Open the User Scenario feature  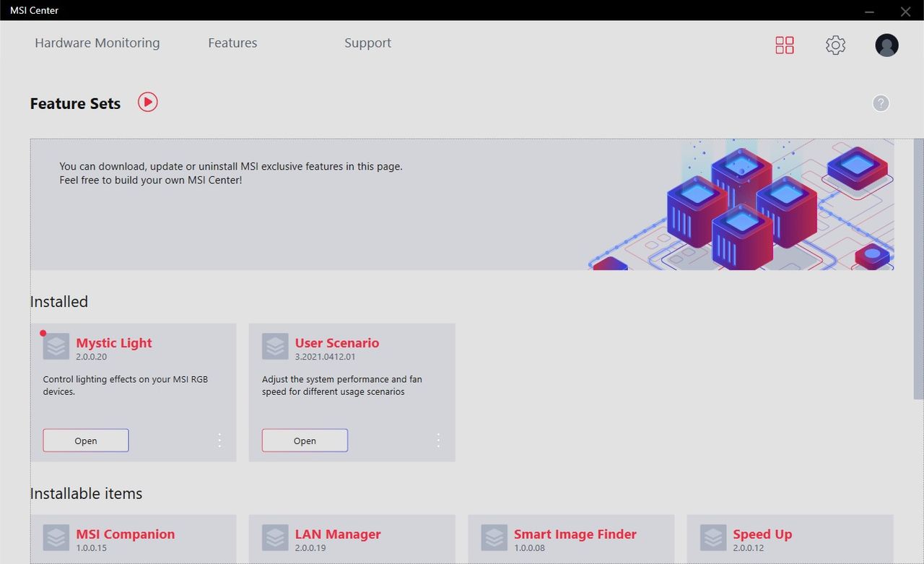305,441
